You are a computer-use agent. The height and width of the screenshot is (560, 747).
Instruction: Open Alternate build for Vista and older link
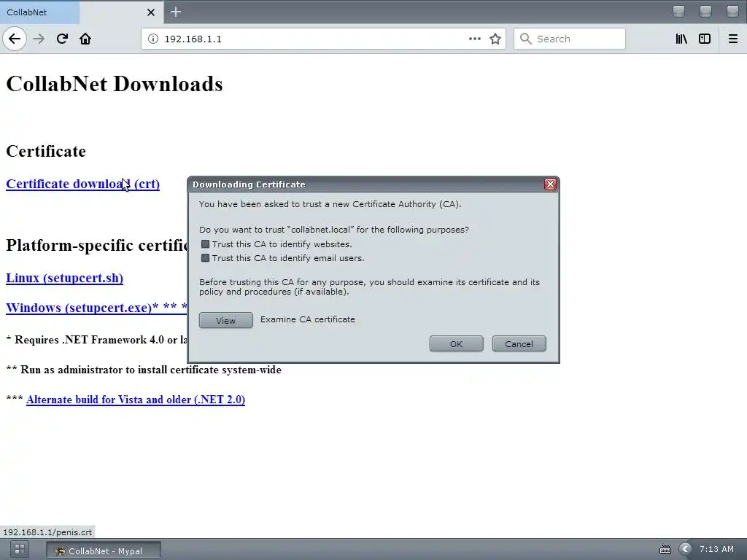click(136, 400)
